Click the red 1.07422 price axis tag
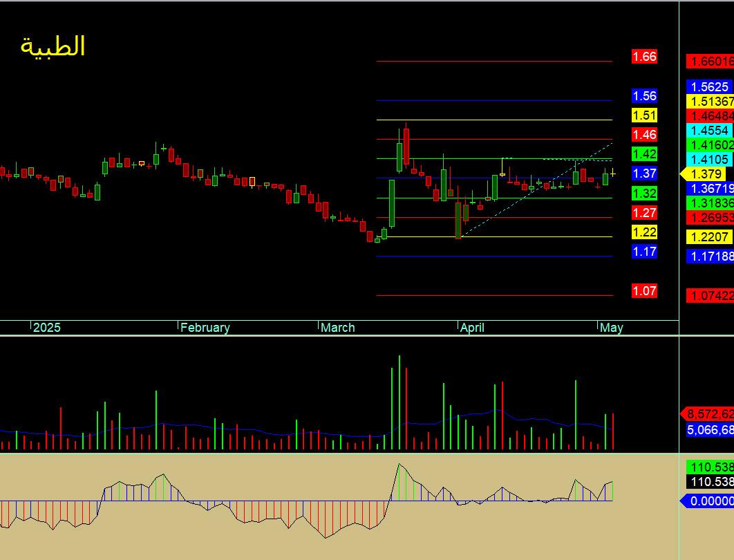 click(x=710, y=295)
